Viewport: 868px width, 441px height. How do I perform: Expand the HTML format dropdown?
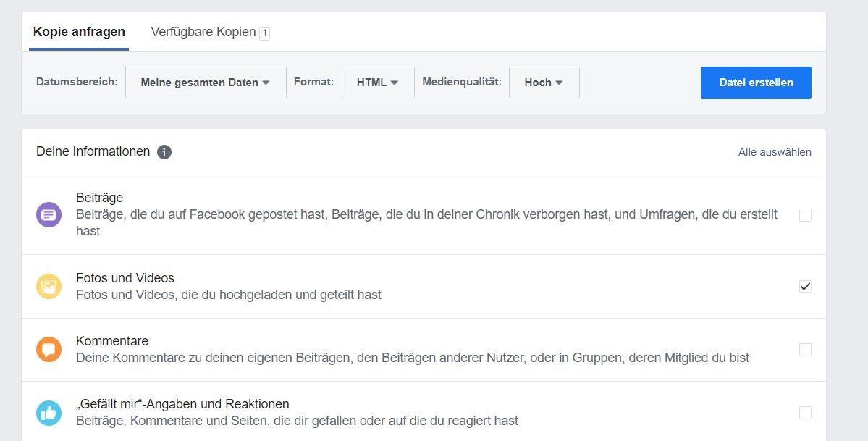[x=378, y=83]
